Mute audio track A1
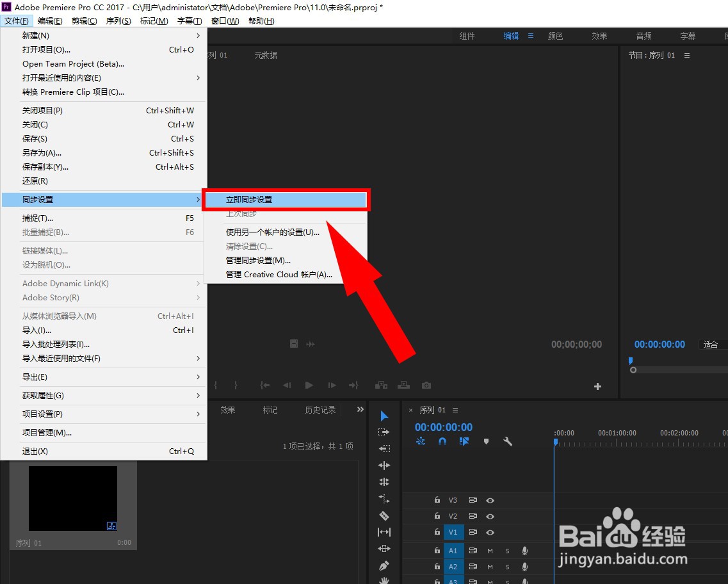This screenshot has width=728, height=584. [x=490, y=551]
